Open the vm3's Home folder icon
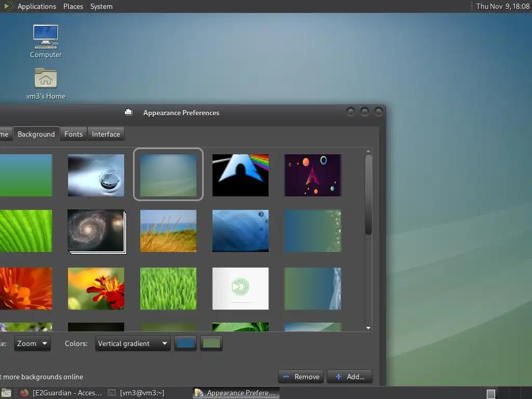This screenshot has height=399, width=532. tap(46, 84)
